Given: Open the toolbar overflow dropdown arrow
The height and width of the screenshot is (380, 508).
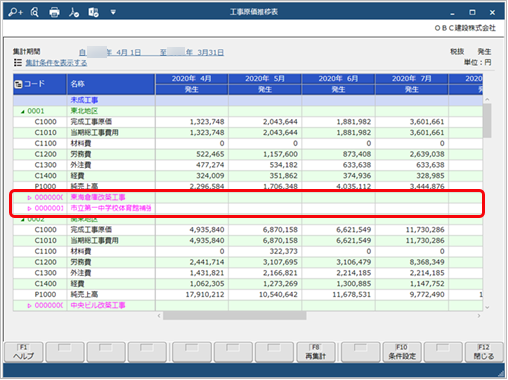Looking at the screenshot, I should coord(113,12).
